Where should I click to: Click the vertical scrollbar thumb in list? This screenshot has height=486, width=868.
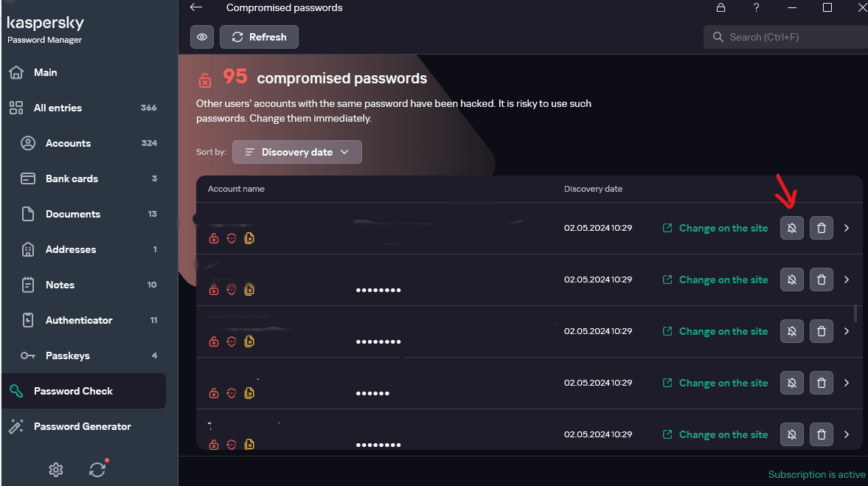click(855, 313)
